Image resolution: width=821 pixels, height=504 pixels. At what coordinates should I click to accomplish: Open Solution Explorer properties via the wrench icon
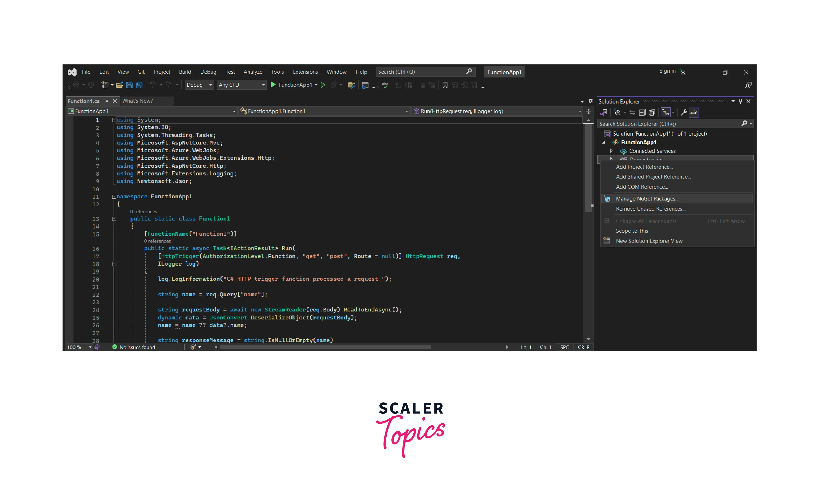(x=684, y=113)
